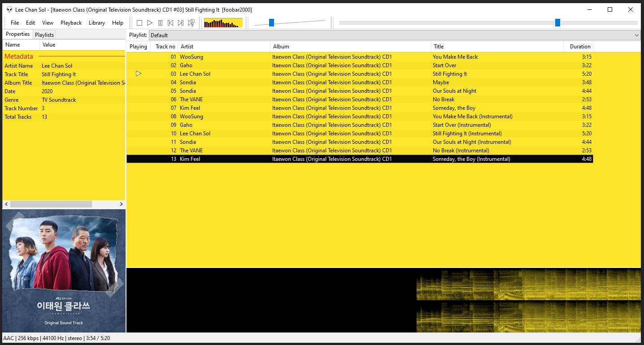Open the Playback menu
Image resolution: width=644 pixels, height=345 pixels.
coord(71,23)
